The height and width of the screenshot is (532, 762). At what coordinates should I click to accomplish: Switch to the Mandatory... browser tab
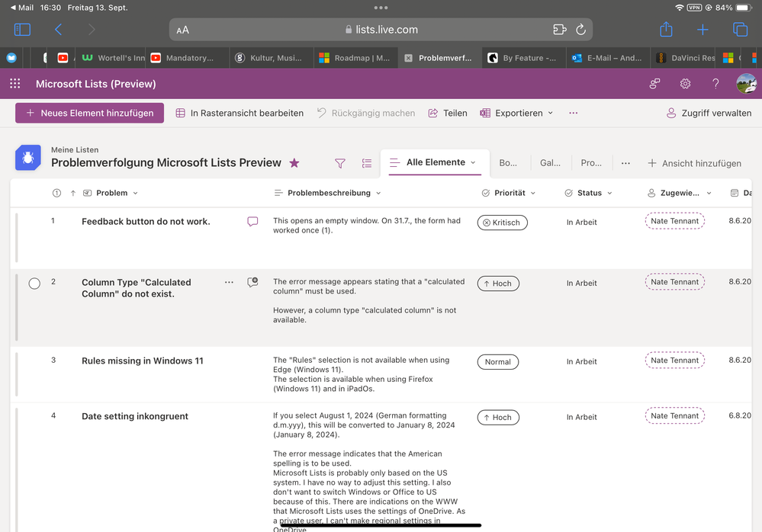187,58
